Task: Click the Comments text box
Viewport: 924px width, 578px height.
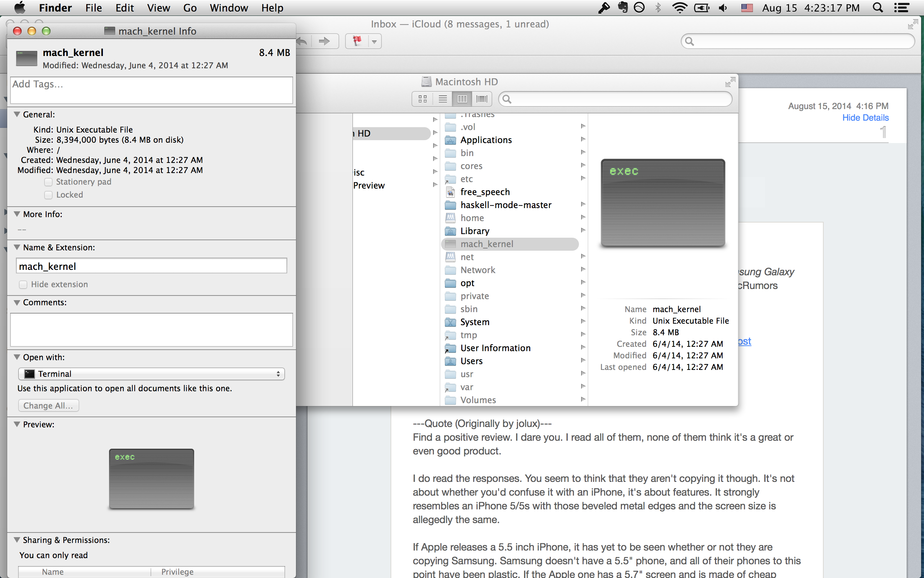Action: 152,330
